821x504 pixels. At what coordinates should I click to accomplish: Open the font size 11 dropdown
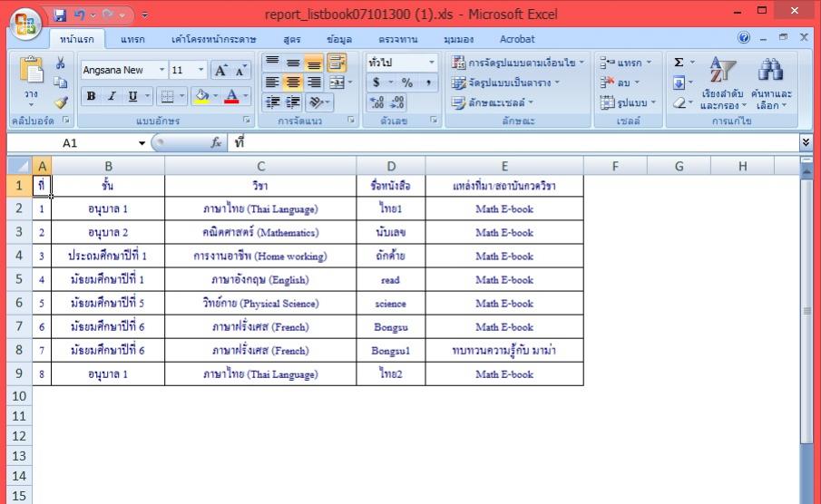pyautogui.click(x=200, y=70)
